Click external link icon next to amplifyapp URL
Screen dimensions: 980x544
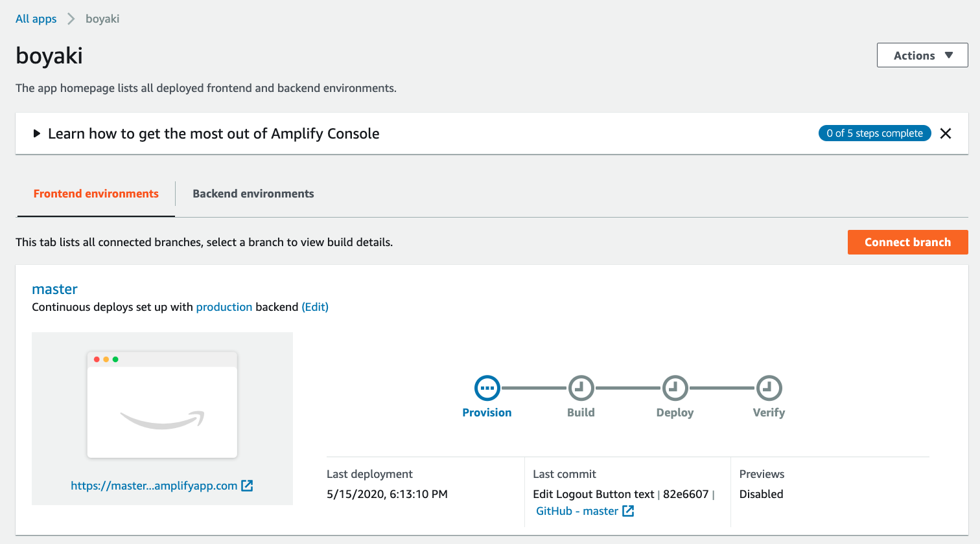click(x=247, y=486)
